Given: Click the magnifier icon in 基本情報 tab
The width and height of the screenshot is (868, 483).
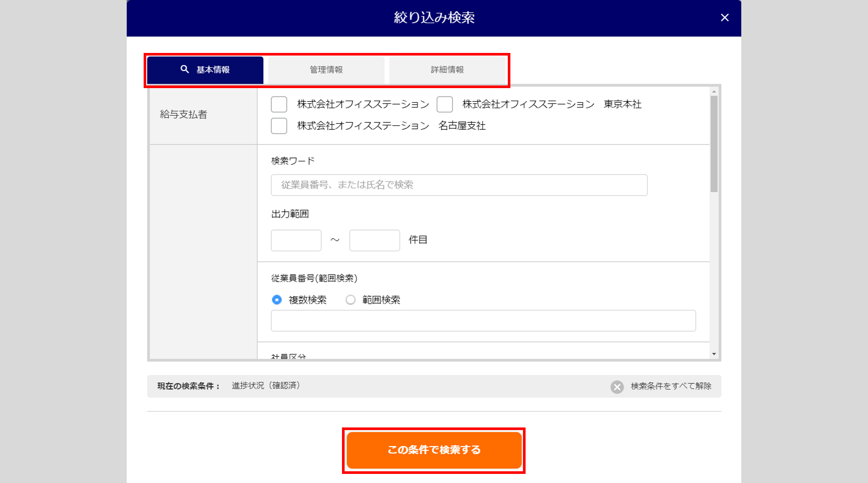Looking at the screenshot, I should click(x=184, y=69).
